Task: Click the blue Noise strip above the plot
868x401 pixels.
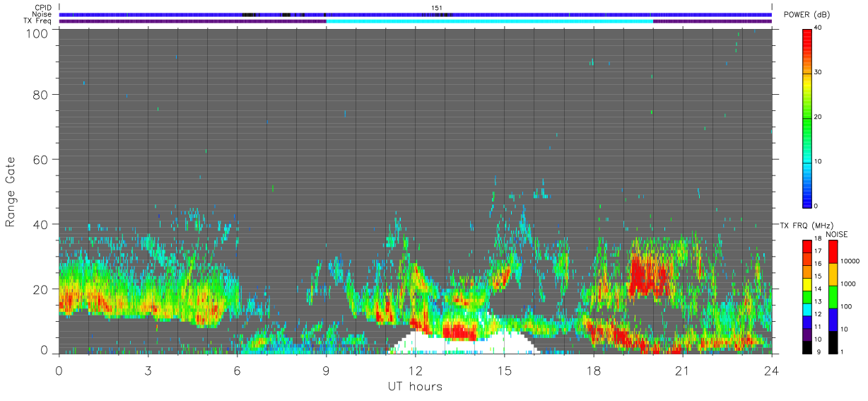Action: tap(416, 14)
